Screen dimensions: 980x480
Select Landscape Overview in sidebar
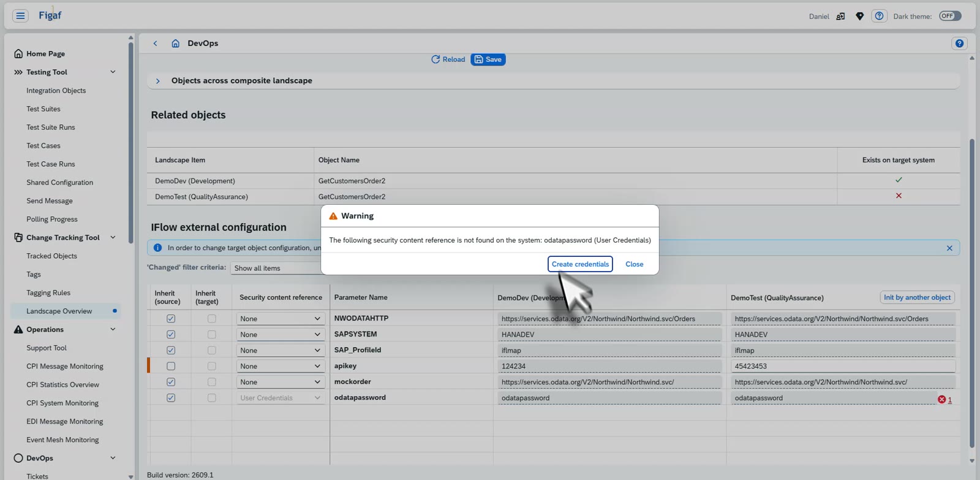[66, 311]
